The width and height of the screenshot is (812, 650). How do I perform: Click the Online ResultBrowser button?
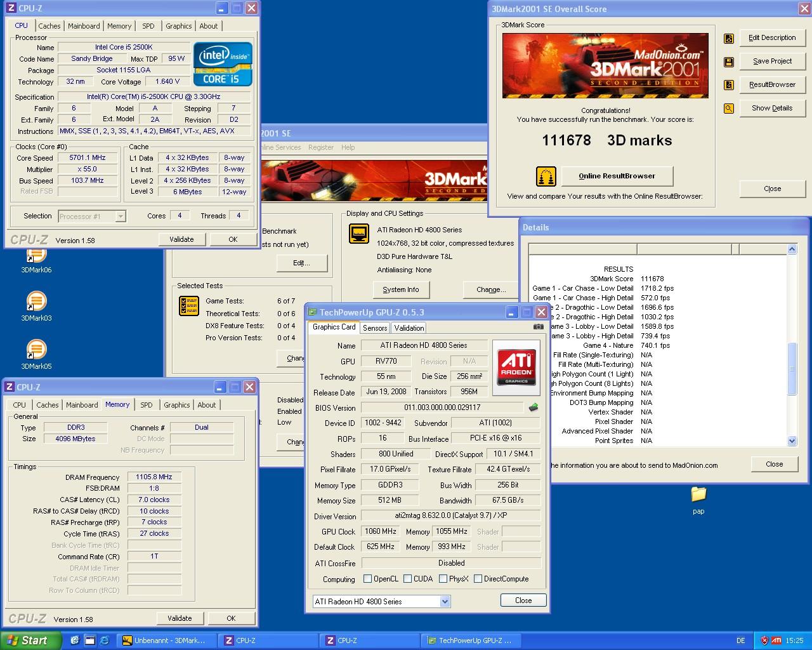tap(617, 176)
